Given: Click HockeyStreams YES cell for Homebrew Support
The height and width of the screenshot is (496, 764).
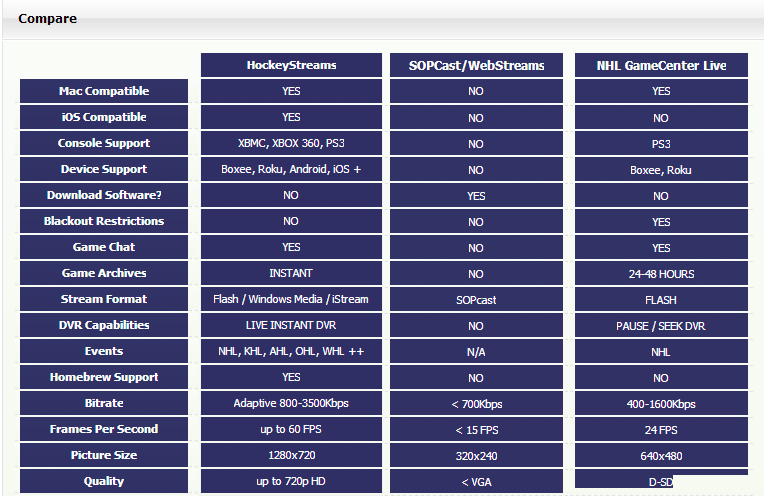Looking at the screenshot, I should tap(291, 377).
